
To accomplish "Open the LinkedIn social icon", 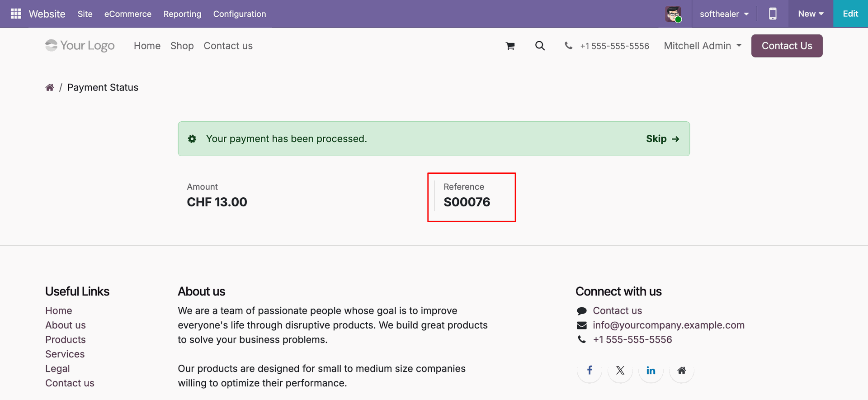I will tap(651, 370).
